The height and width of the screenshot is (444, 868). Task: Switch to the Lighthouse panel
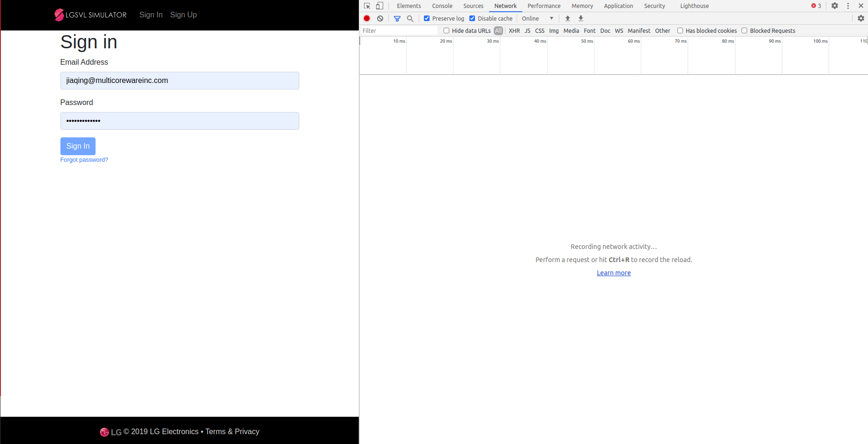[694, 6]
